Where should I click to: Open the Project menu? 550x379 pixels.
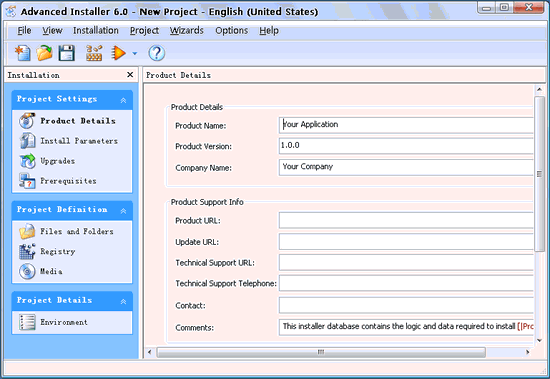(x=144, y=31)
